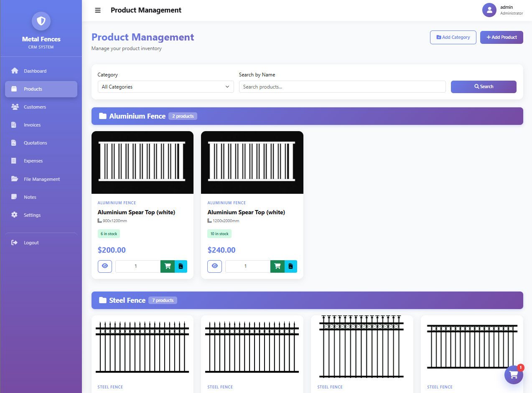Viewport: 532px width, 393px height.
Task: Go to Customers in the sidebar
Action: [35, 107]
